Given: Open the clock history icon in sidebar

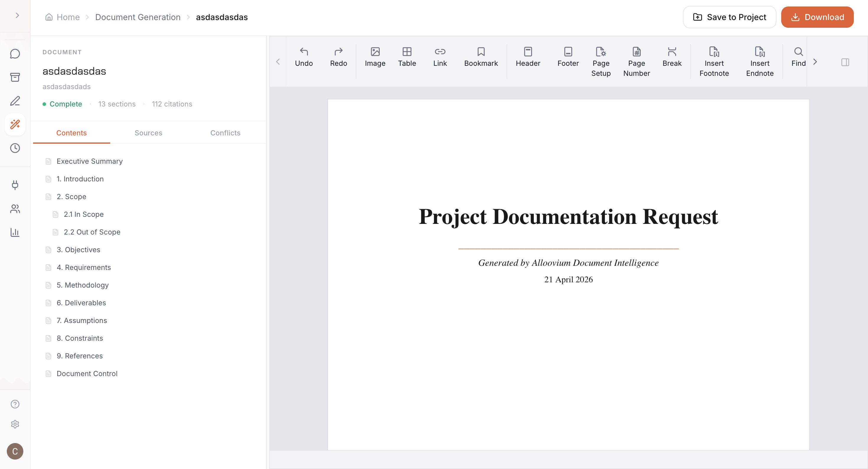Looking at the screenshot, I should 15,148.
